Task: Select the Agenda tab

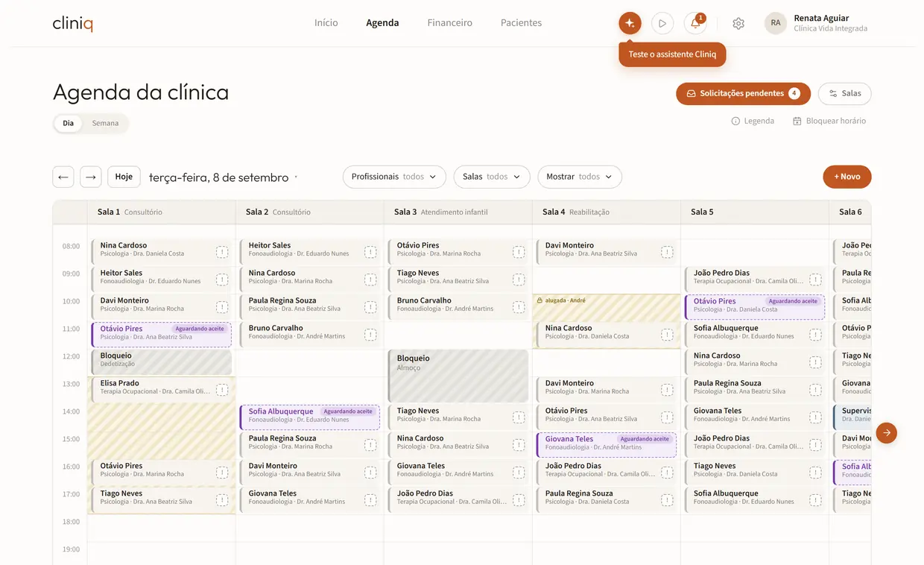Action: (x=382, y=23)
